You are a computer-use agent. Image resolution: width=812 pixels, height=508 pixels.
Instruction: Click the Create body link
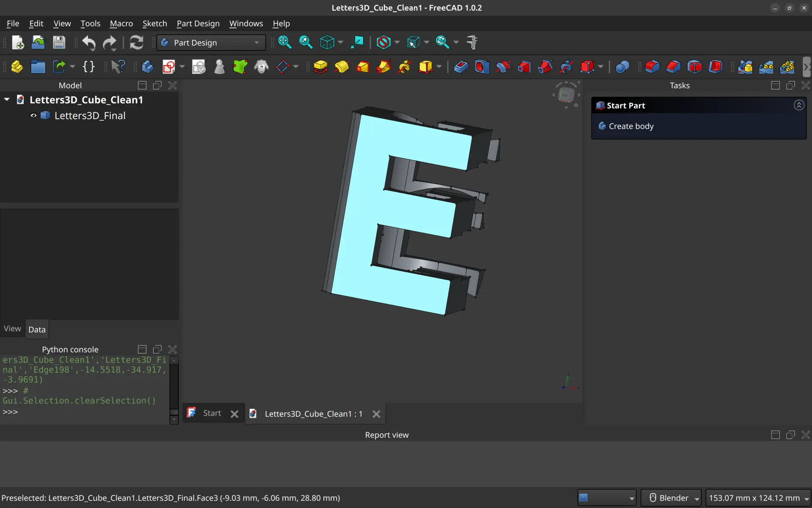[631, 126]
